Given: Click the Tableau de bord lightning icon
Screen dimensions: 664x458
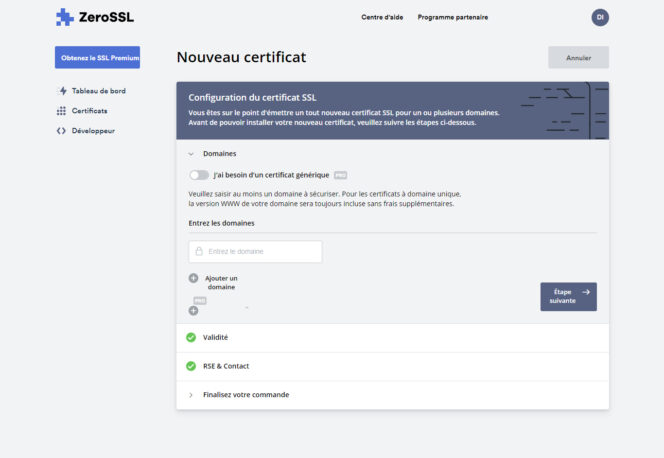Looking at the screenshot, I should click(62, 91).
